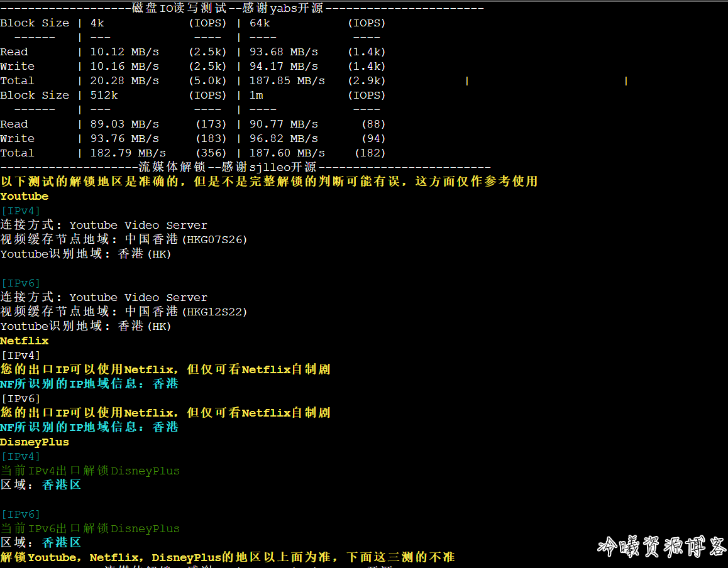
Task: Click the yellow Netflix section heading
Action: click(24, 341)
